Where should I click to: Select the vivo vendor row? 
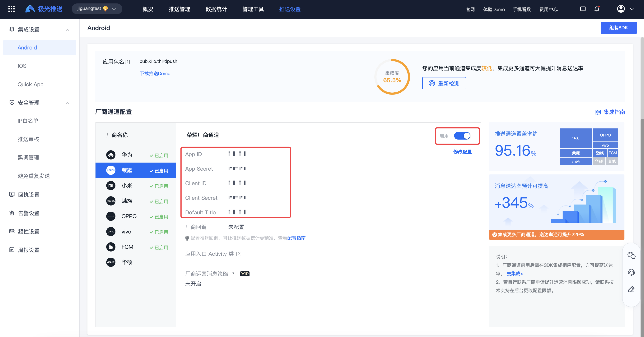[x=136, y=232]
